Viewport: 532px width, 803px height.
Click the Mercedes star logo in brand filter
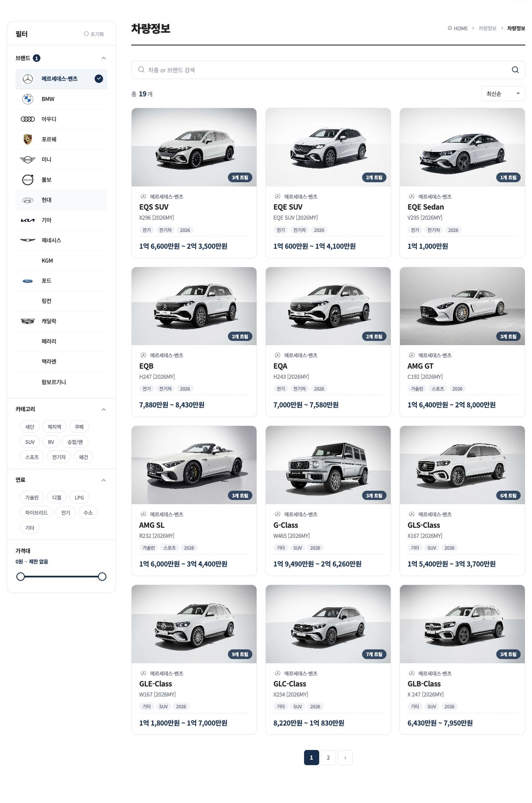[x=28, y=79]
